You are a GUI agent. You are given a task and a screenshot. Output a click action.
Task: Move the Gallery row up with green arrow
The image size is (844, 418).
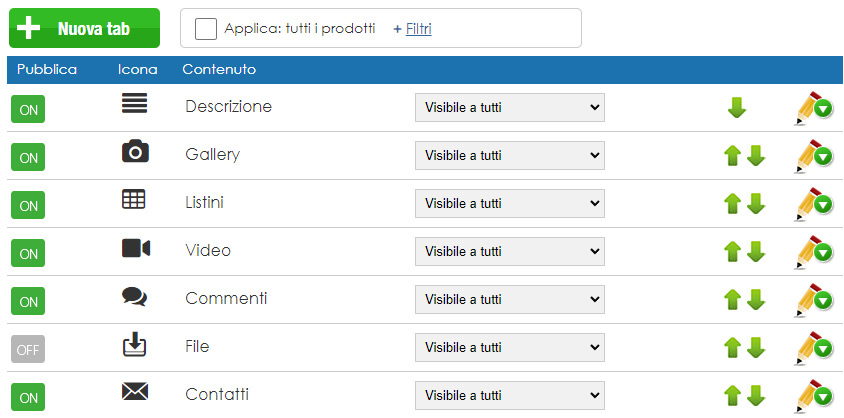(x=732, y=155)
